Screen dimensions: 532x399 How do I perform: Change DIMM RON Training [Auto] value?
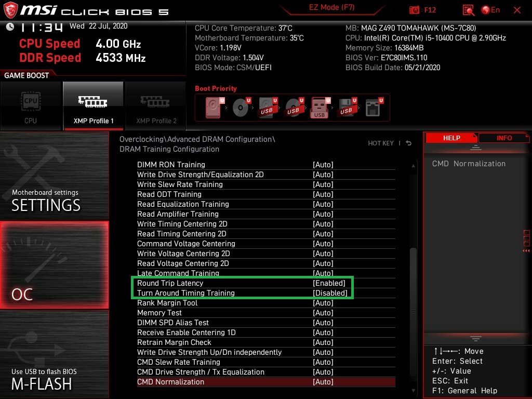pos(323,165)
